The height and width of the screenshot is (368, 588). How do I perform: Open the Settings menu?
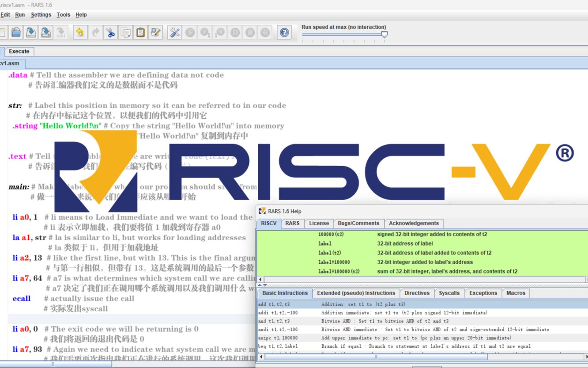[41, 15]
